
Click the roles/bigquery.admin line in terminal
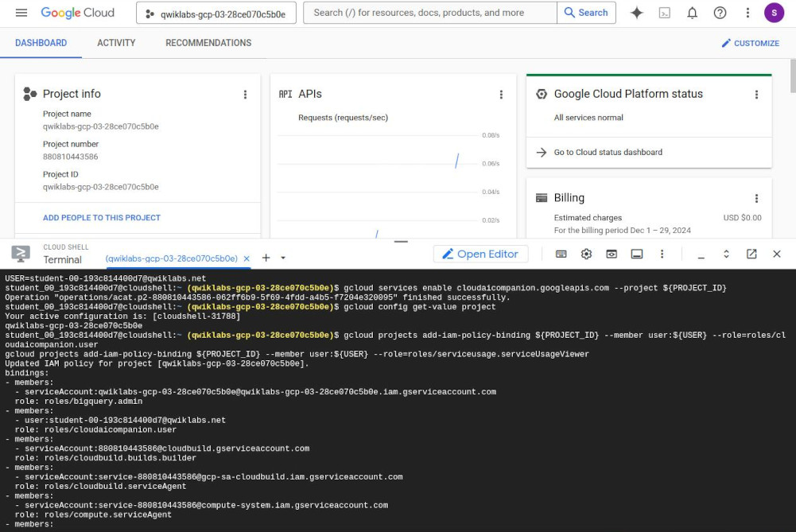coord(79,402)
